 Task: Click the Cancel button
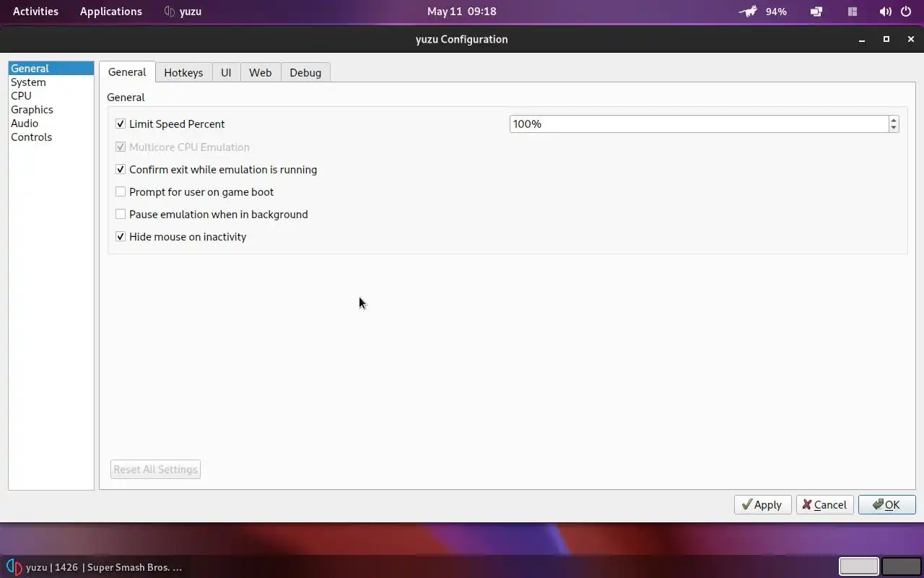825,504
